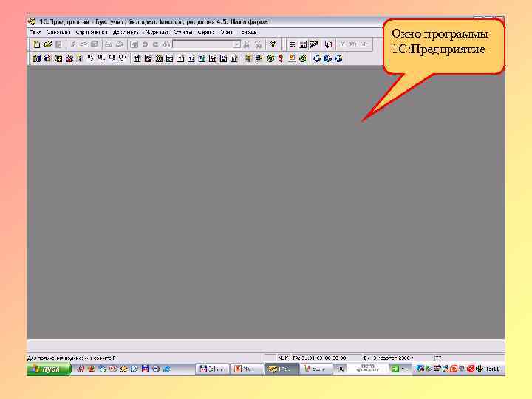Open the Сервис menu
This screenshot has width=532, height=399.
[206, 33]
